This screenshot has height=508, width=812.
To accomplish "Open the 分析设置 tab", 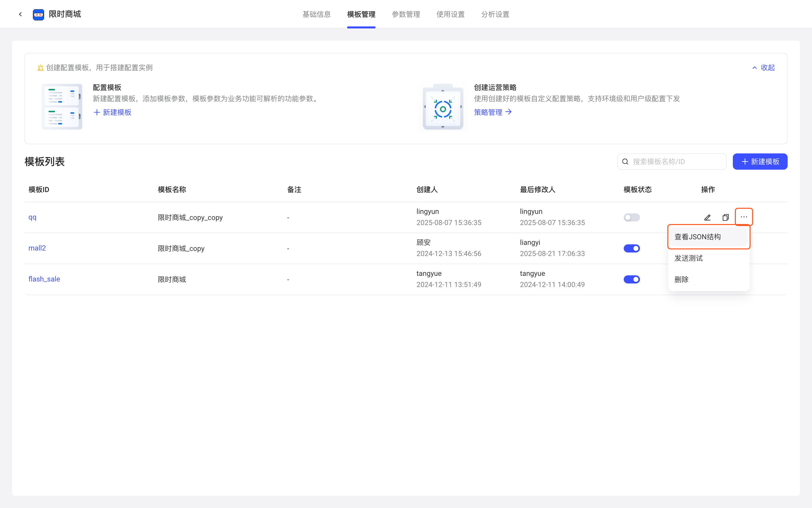I will 495,14.
